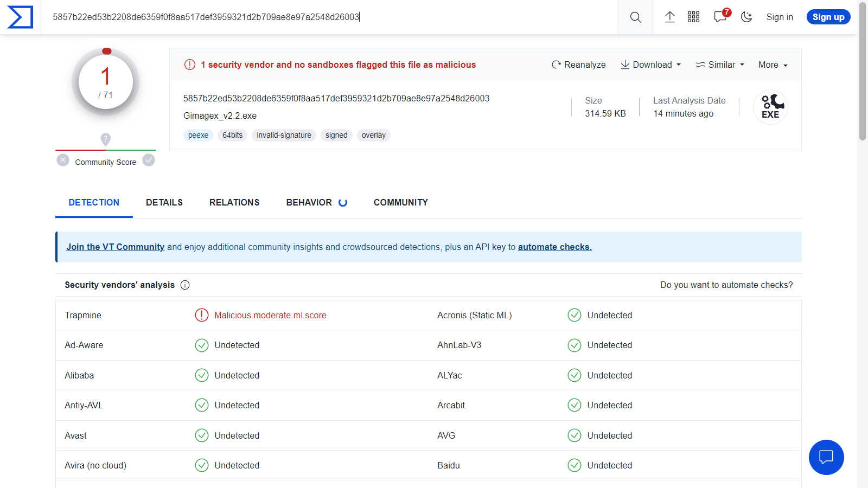Switch to the Relations tab

click(x=234, y=202)
